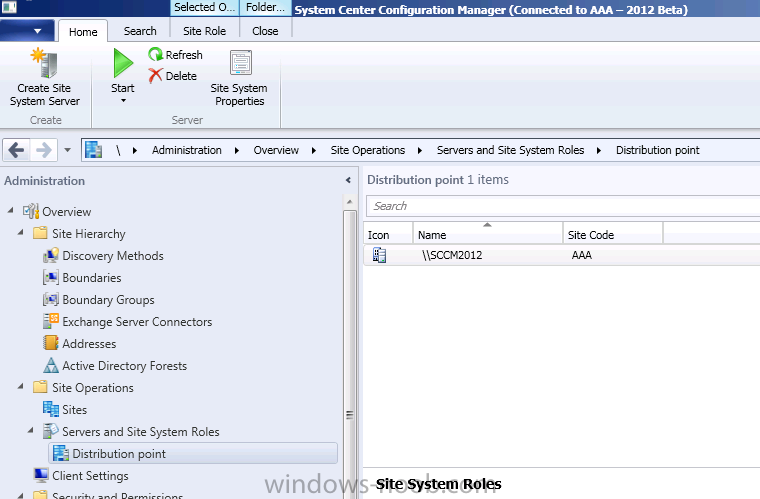This screenshot has height=499, width=760.
Task: Select the Folder... contextual tab
Action: pos(265,7)
